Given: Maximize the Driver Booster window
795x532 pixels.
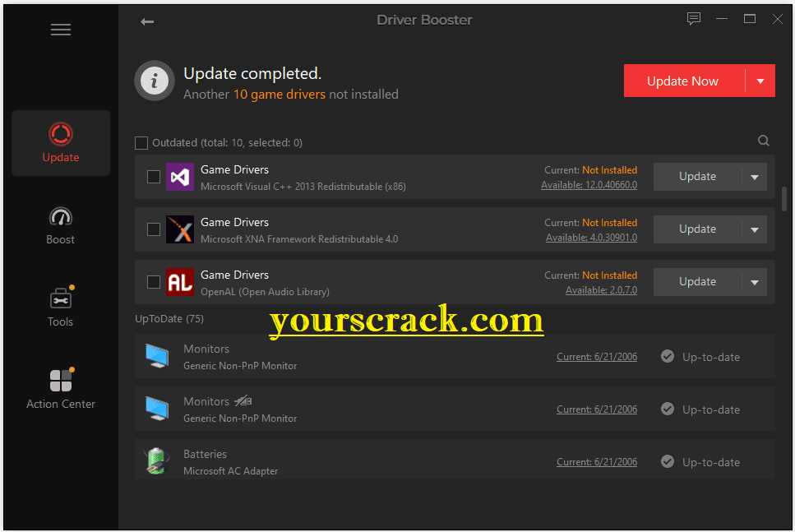Looking at the screenshot, I should coord(749,19).
